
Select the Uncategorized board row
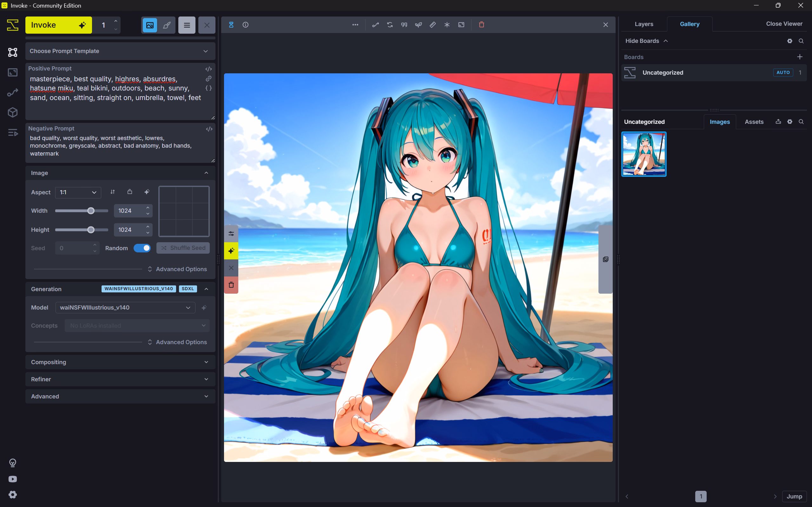pyautogui.click(x=714, y=73)
